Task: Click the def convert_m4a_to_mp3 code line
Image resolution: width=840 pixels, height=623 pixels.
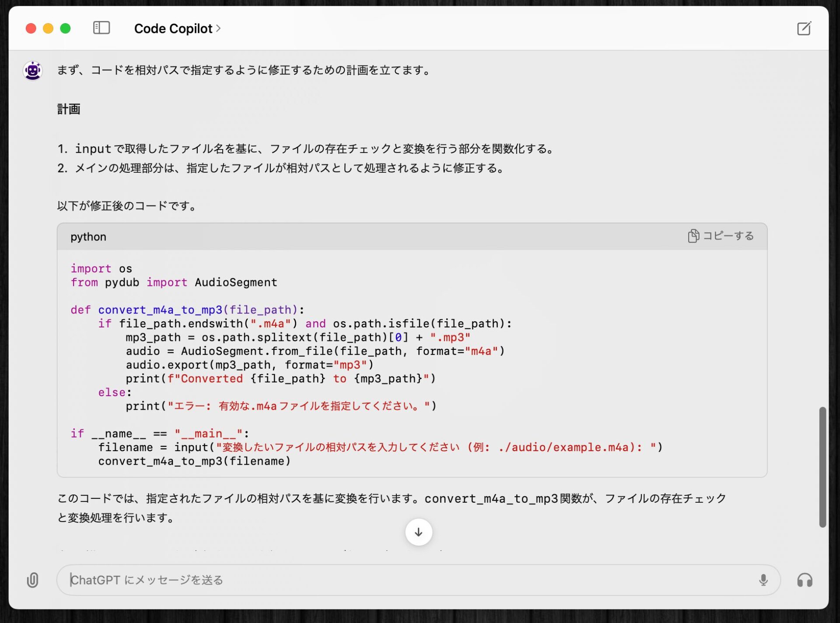Action: [x=187, y=310]
